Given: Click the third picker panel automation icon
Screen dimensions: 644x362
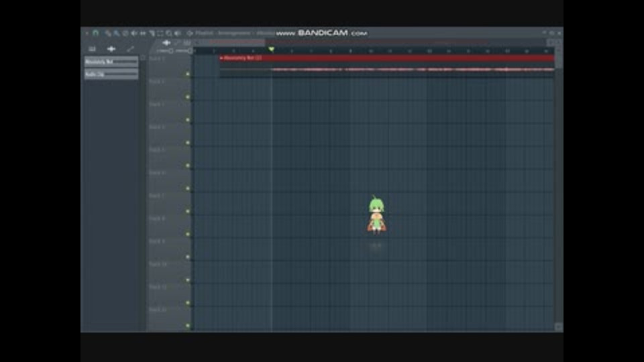Looking at the screenshot, I should [x=130, y=49].
